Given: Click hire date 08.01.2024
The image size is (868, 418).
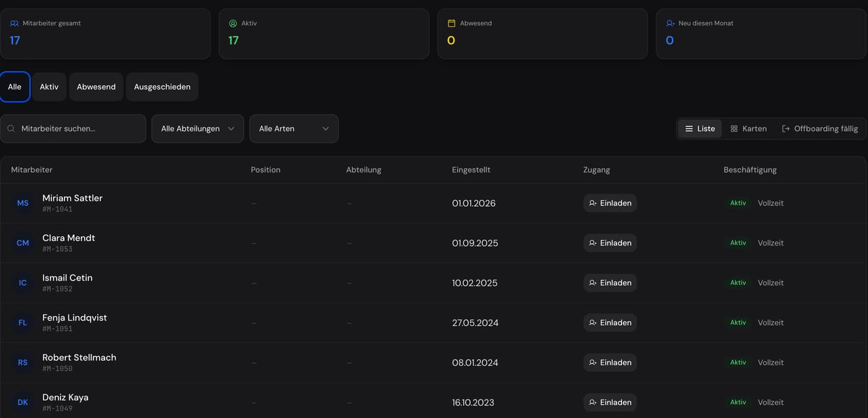Looking at the screenshot, I should pos(475,363).
